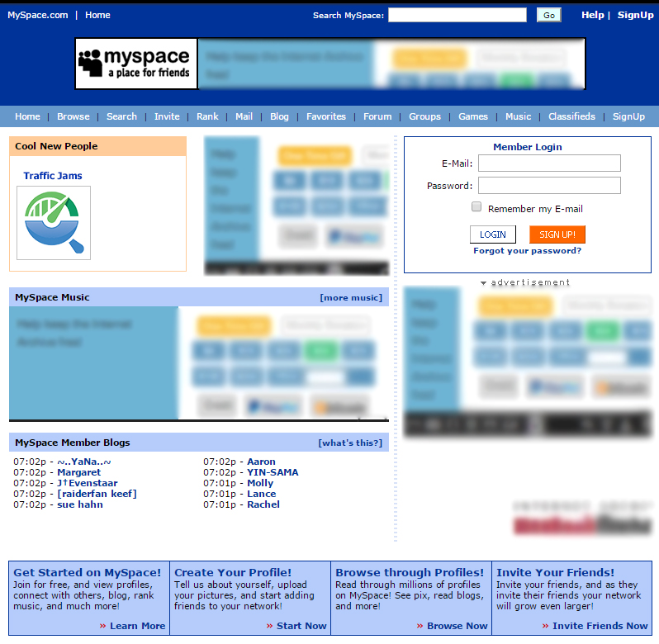The width and height of the screenshot is (659, 644).
Task: Click the orange SIGN UP! button
Action: tap(557, 234)
